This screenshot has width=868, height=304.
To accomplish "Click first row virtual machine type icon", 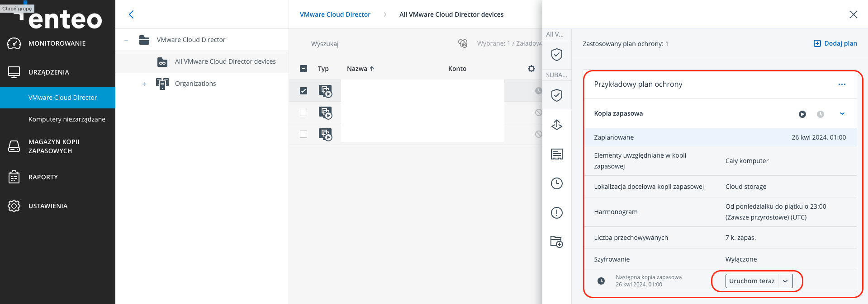I will coord(325,91).
